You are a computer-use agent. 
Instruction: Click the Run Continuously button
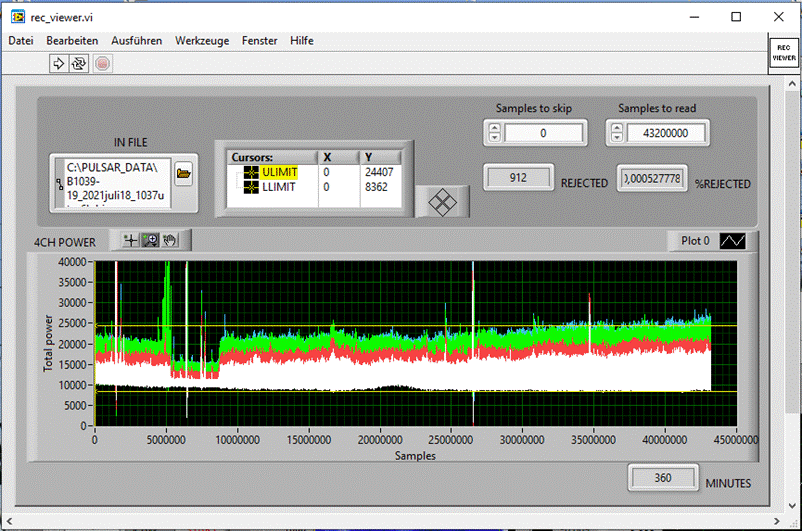click(x=79, y=63)
